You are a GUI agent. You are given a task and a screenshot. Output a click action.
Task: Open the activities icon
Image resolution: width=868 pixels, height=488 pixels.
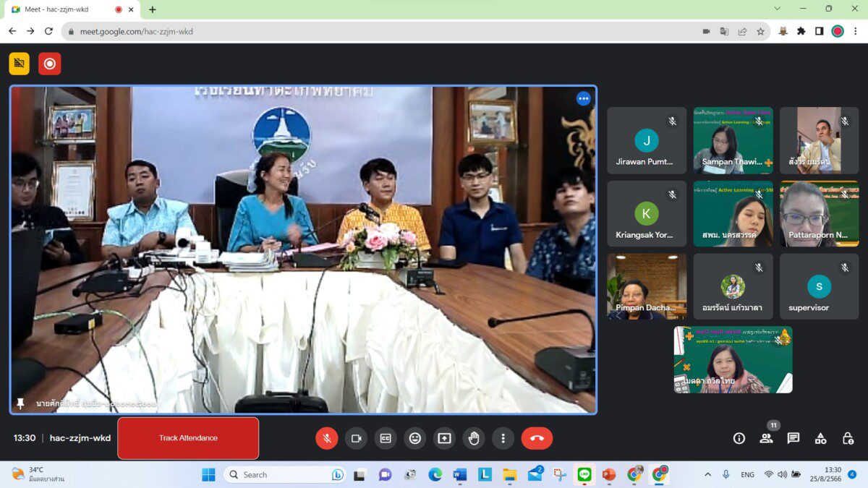[820, 438]
